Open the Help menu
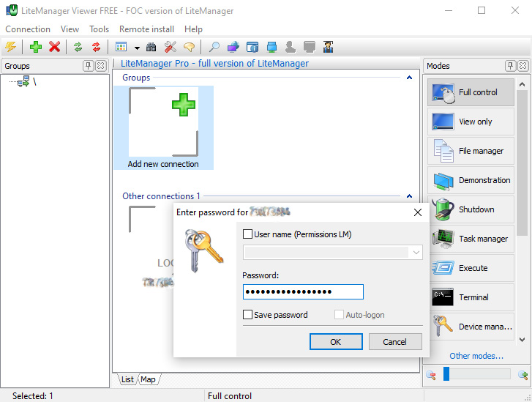Viewport: 532px width, 402px height. point(193,29)
